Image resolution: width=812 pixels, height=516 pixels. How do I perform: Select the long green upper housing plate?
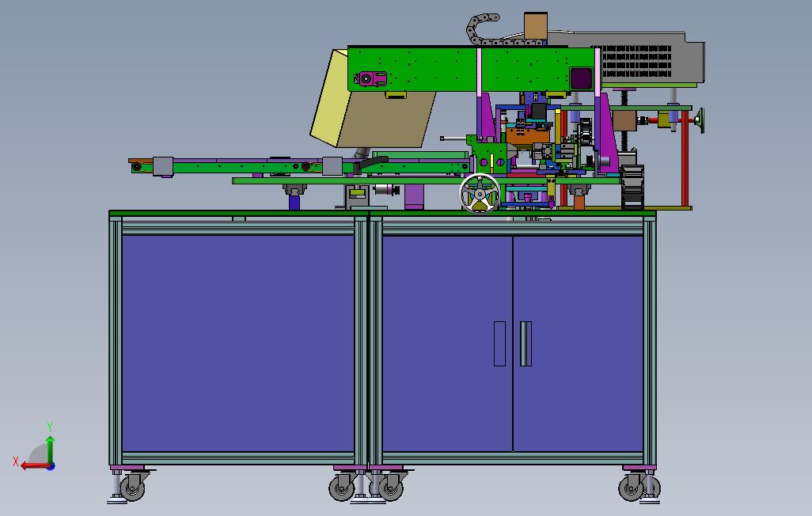[x=471, y=70]
